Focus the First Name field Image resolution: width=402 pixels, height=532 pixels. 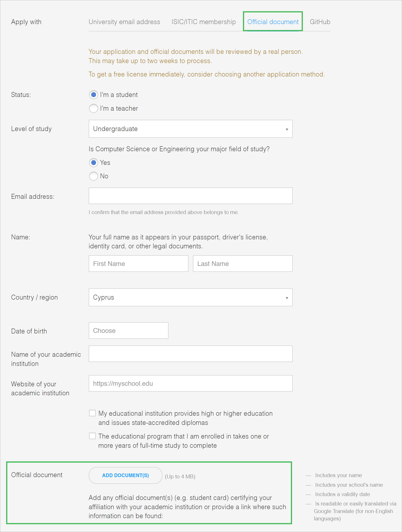138,264
